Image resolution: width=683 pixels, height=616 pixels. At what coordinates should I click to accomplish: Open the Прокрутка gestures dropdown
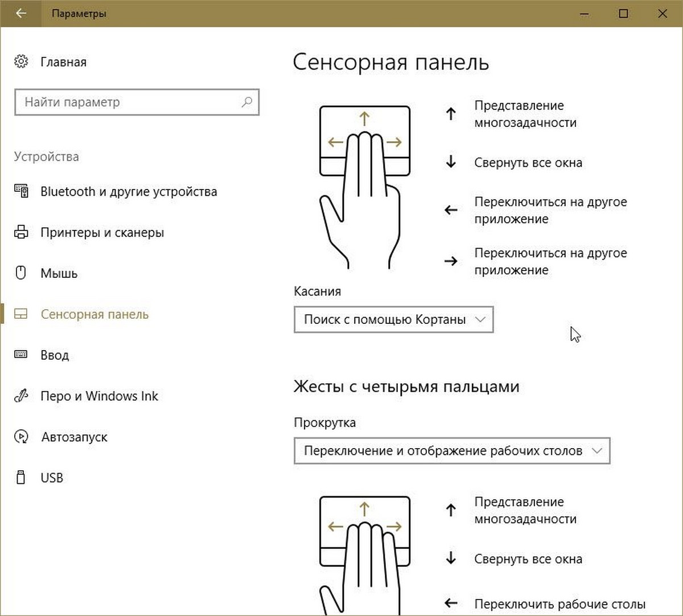tap(451, 450)
